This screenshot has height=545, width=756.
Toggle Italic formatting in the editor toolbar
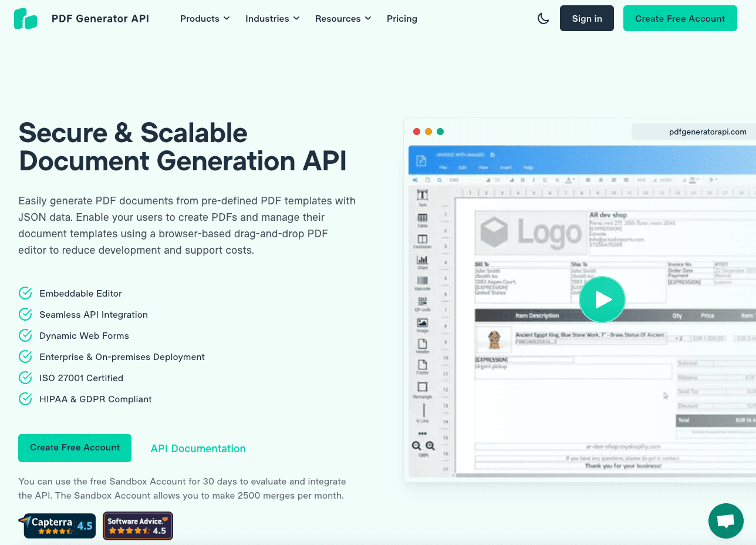point(534,180)
